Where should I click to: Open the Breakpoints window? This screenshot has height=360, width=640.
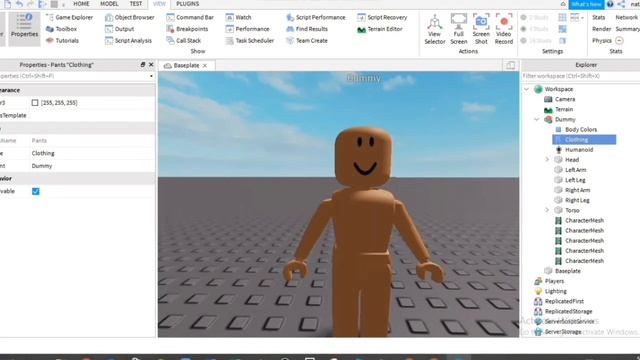click(187, 29)
